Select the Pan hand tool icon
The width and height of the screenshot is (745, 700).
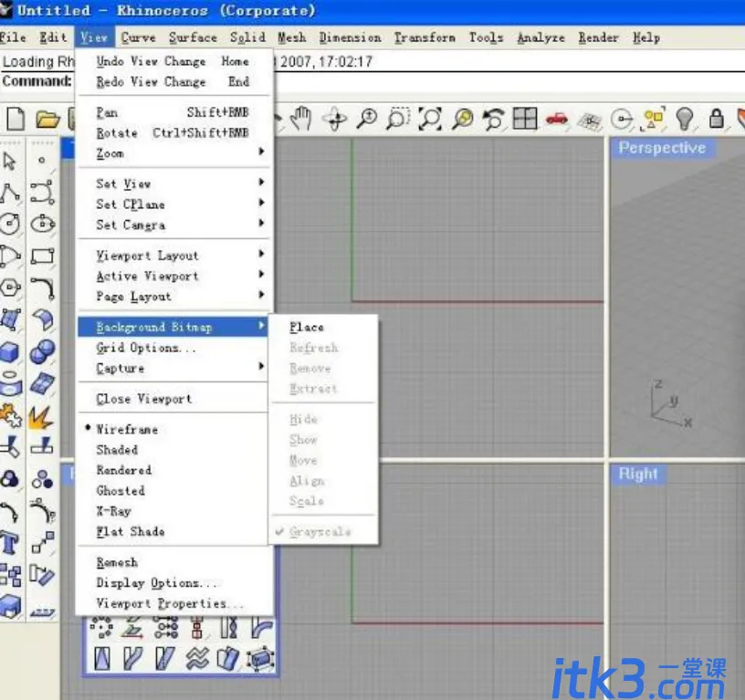[300, 119]
